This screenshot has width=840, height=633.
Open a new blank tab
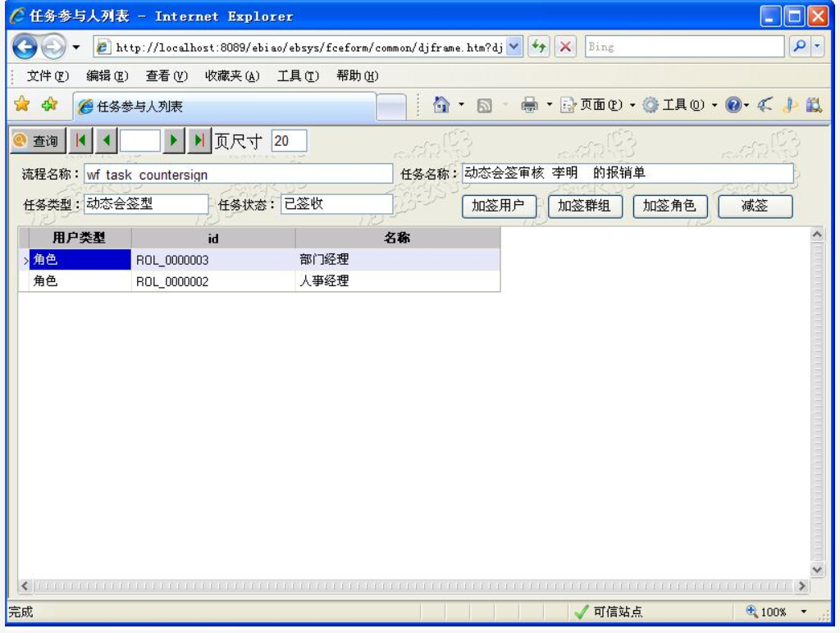(391, 107)
